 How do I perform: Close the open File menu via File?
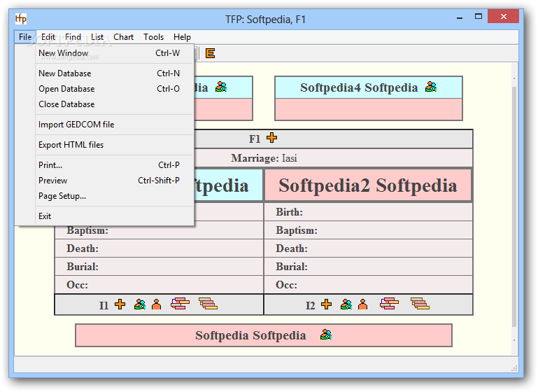coord(25,36)
